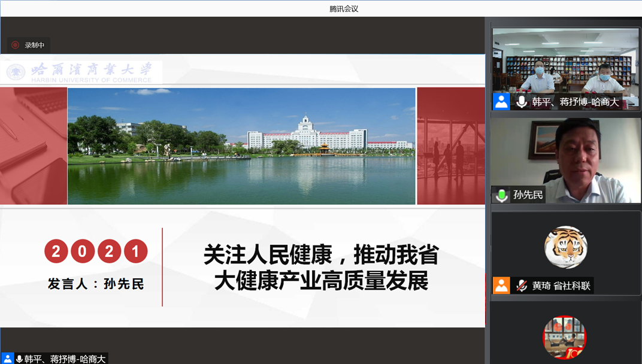Click the 录制中 recording status label

click(x=35, y=45)
